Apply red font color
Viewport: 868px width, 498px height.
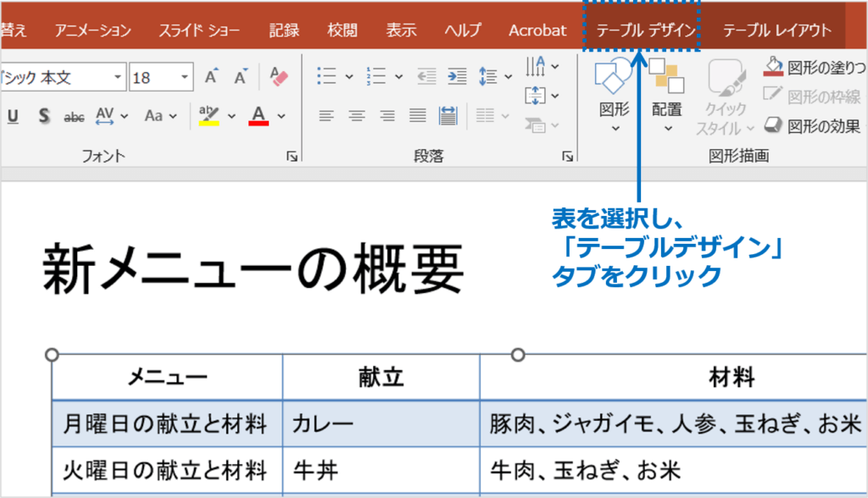pyautogui.click(x=259, y=116)
